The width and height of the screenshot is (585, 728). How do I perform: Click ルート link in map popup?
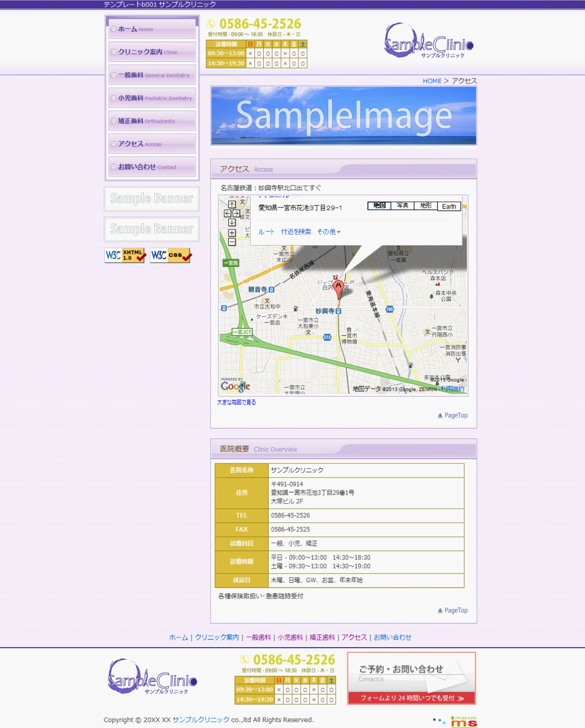(x=266, y=232)
